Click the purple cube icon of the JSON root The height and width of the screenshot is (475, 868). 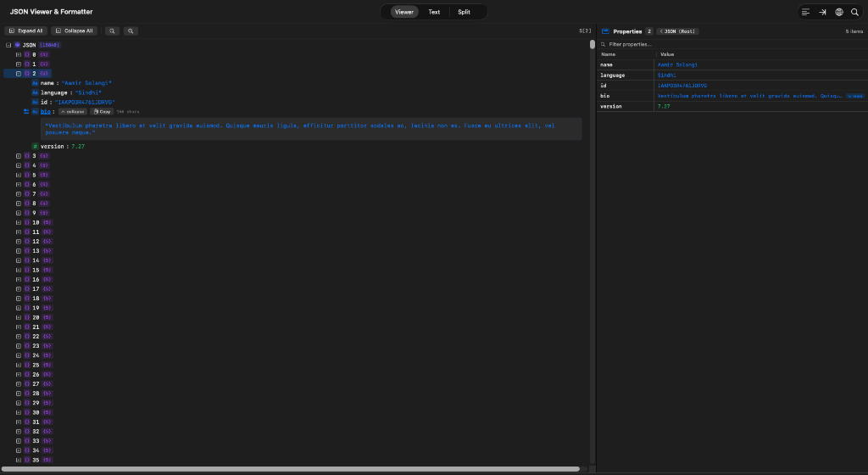tap(18, 45)
